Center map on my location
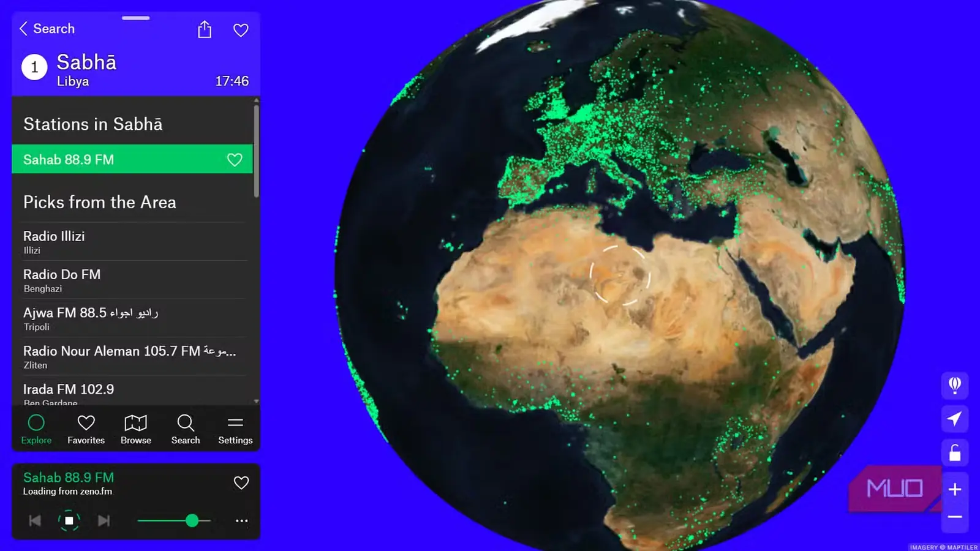Screen dimensions: 980x551 [954, 419]
